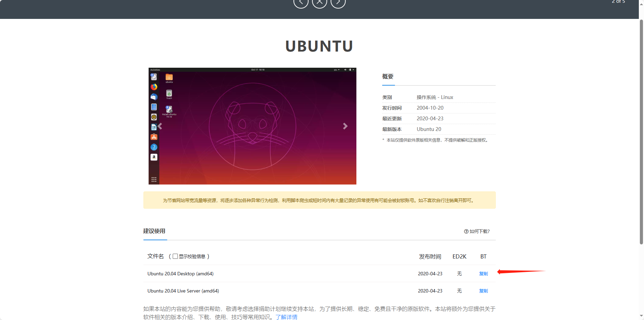Select the 建议使用 tab
This screenshot has height=320, width=644.
(154, 231)
